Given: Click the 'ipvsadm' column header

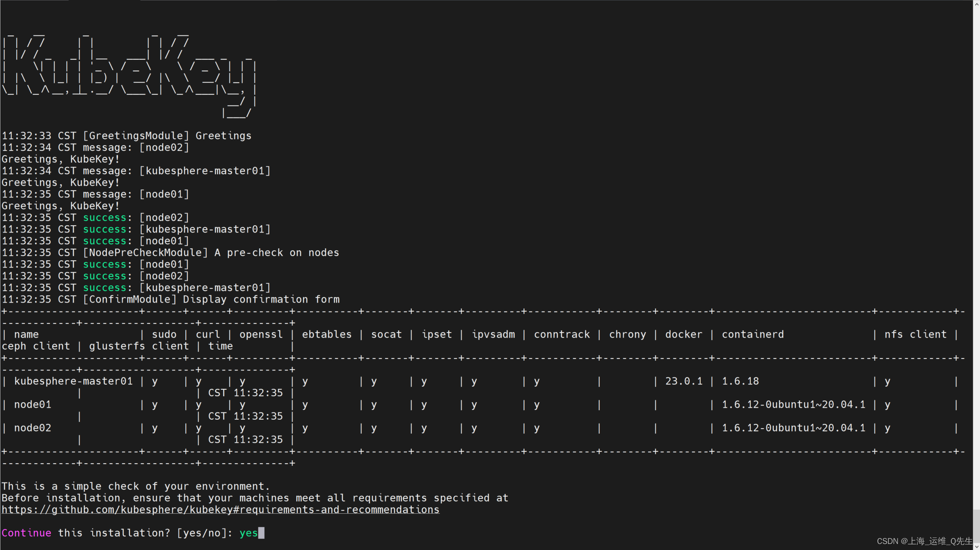Looking at the screenshot, I should pyautogui.click(x=493, y=334).
